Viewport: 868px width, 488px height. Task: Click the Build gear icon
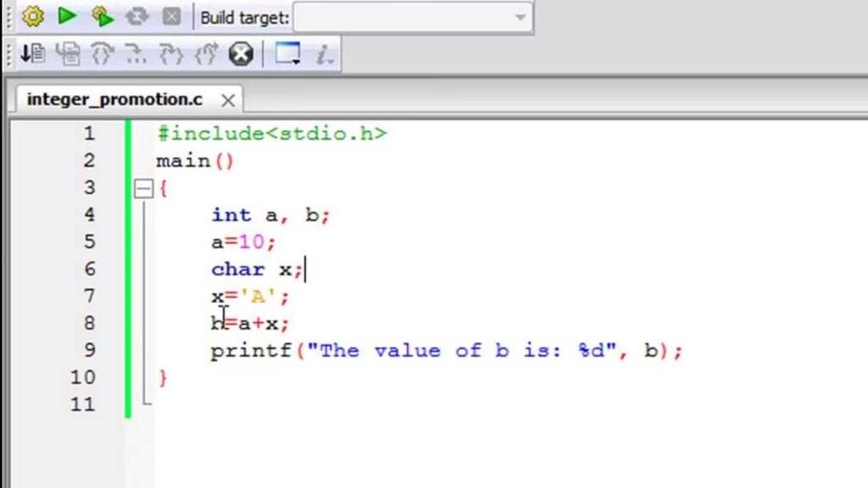point(32,16)
